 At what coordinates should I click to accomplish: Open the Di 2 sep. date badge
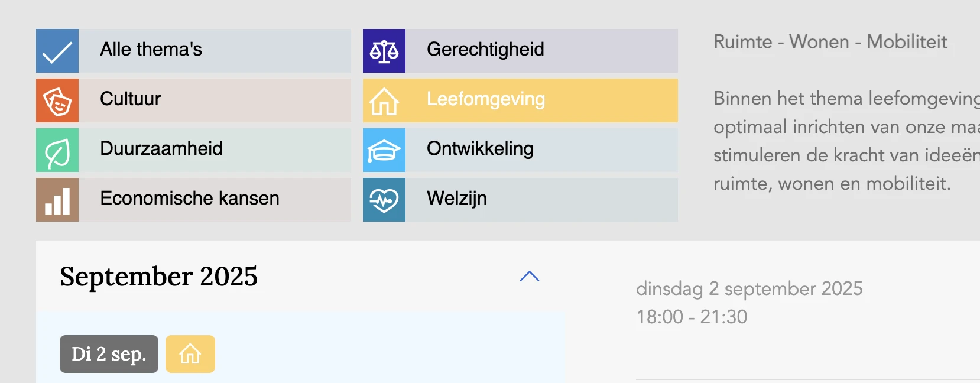click(109, 354)
